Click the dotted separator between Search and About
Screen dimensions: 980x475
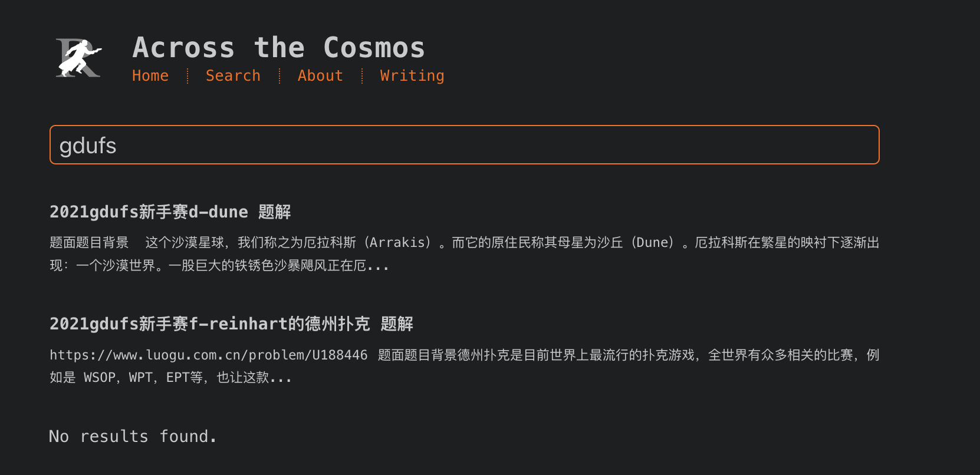point(279,76)
